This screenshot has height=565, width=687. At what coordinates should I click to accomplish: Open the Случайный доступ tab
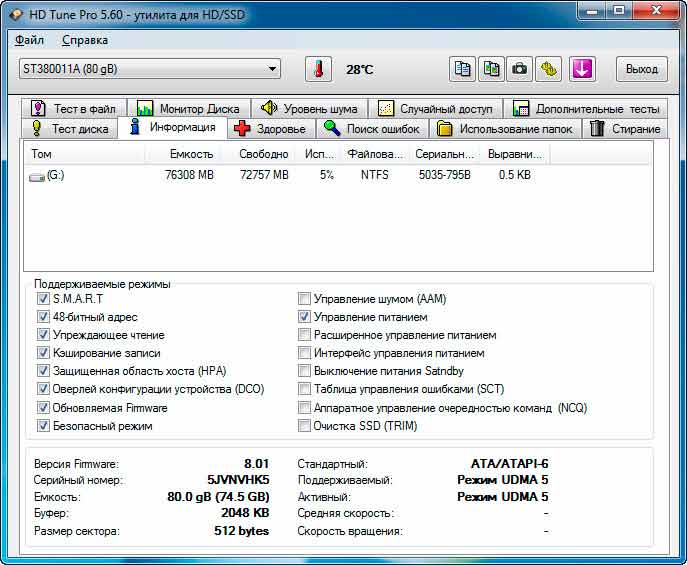435,108
